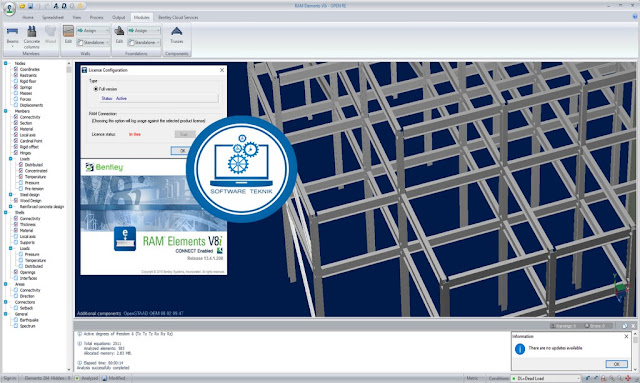Click the Open folder icon in quick access toolbar
640x383 pixels.
22,6
